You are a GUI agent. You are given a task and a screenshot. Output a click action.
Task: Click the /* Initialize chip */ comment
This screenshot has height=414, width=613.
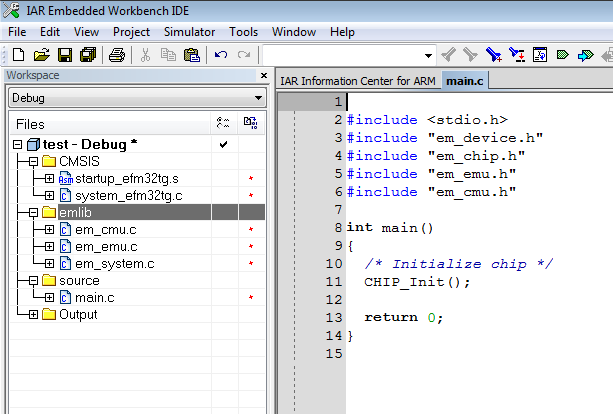point(459,264)
